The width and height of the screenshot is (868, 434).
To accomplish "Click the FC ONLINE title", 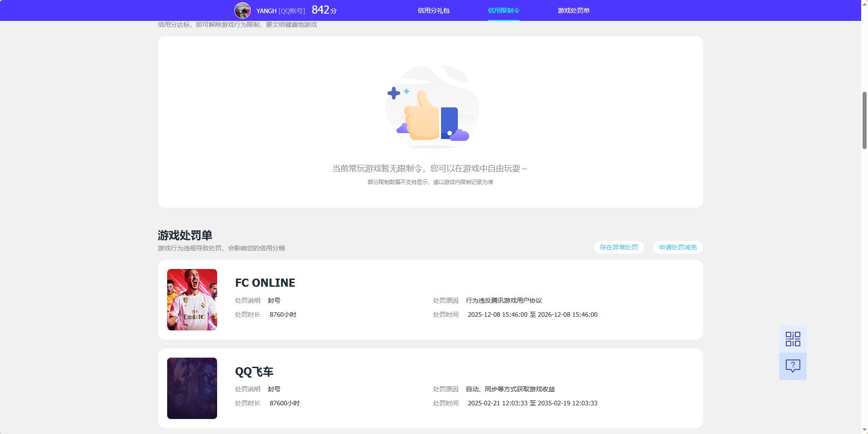I will 265,283.
